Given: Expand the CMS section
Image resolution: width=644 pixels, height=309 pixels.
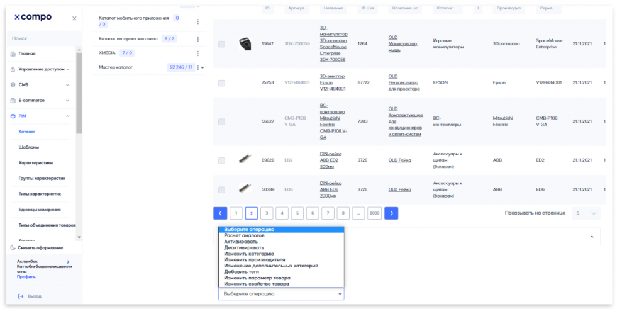Looking at the screenshot, I should click(40, 85).
